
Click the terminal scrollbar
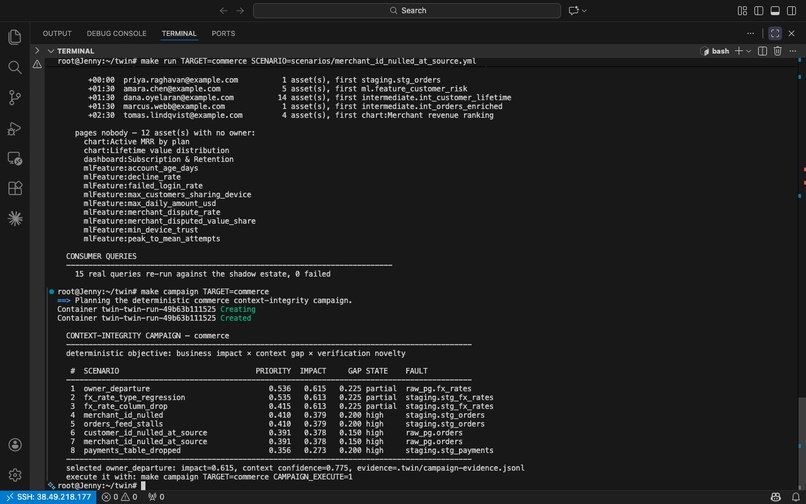[x=800, y=442]
